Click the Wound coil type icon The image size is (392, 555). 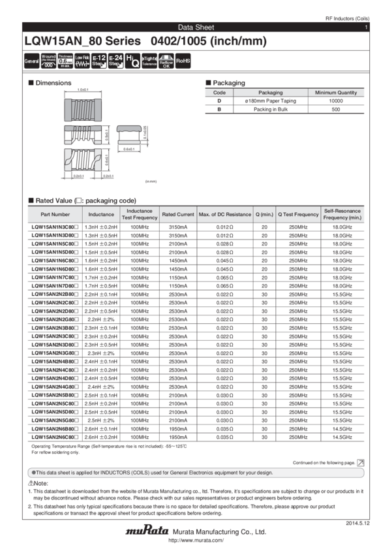tap(48, 61)
